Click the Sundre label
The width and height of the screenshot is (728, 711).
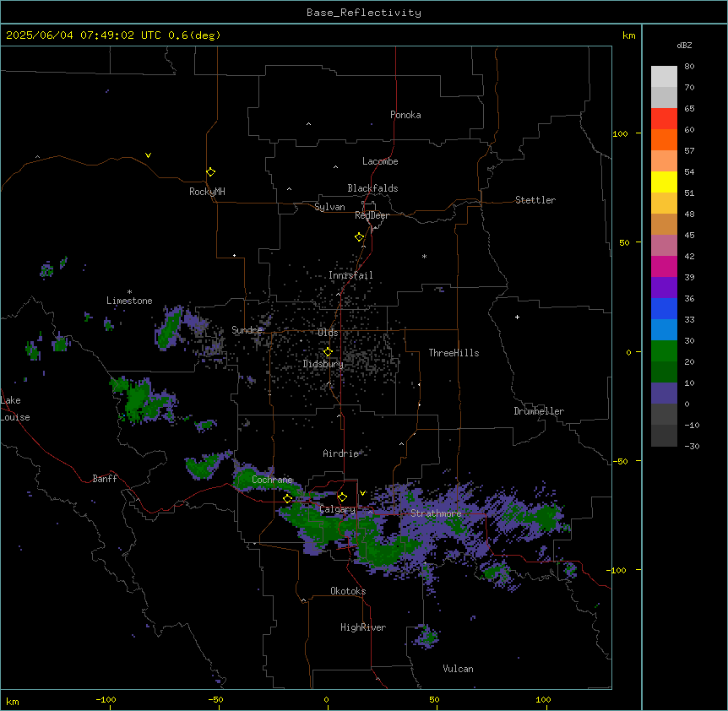pos(247,330)
